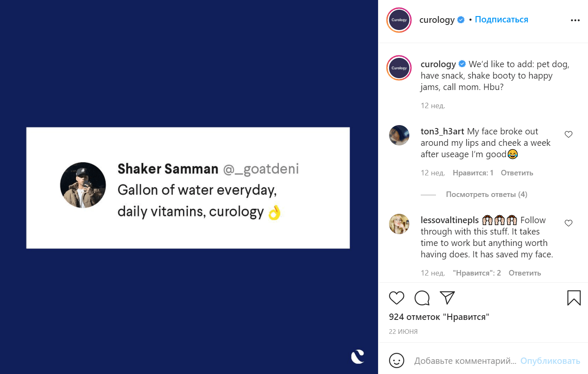Like the post with the heart icon
The height and width of the screenshot is (374, 588).
(396, 298)
